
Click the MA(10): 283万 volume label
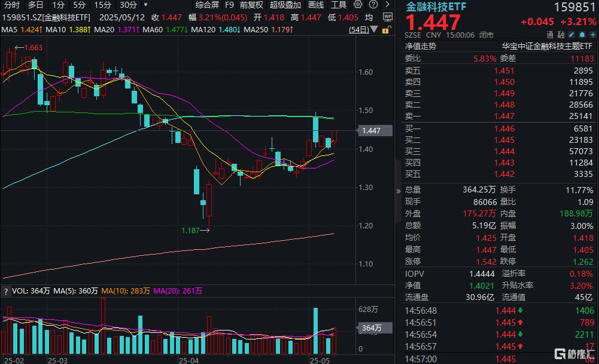pos(125,290)
